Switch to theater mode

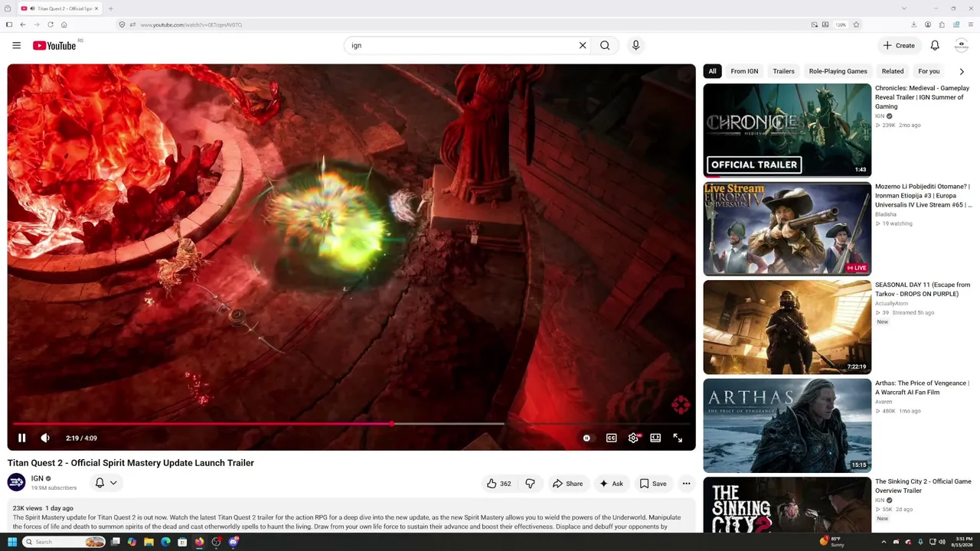coord(655,439)
